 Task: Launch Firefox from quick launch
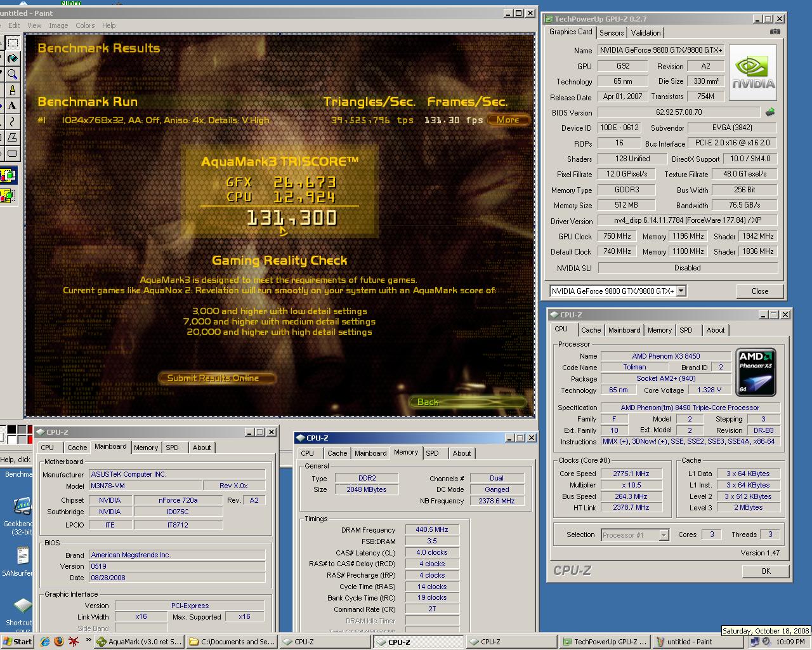click(x=59, y=642)
